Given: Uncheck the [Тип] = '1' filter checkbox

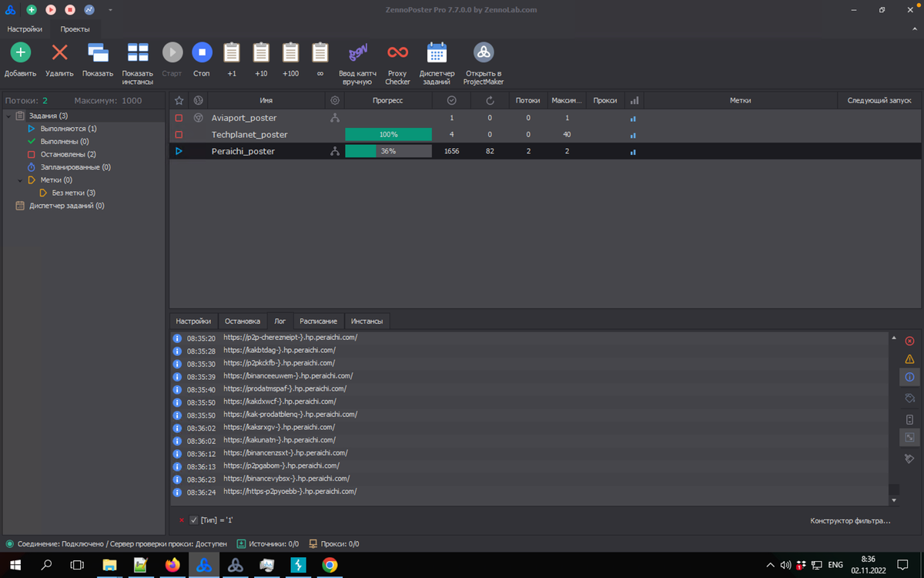Looking at the screenshot, I should click(x=194, y=520).
